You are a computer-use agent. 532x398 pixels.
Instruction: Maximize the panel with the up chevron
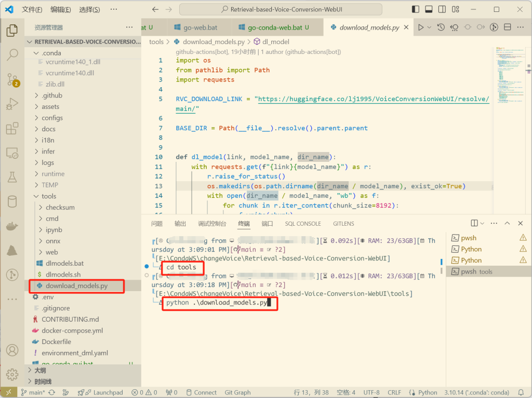coord(507,223)
